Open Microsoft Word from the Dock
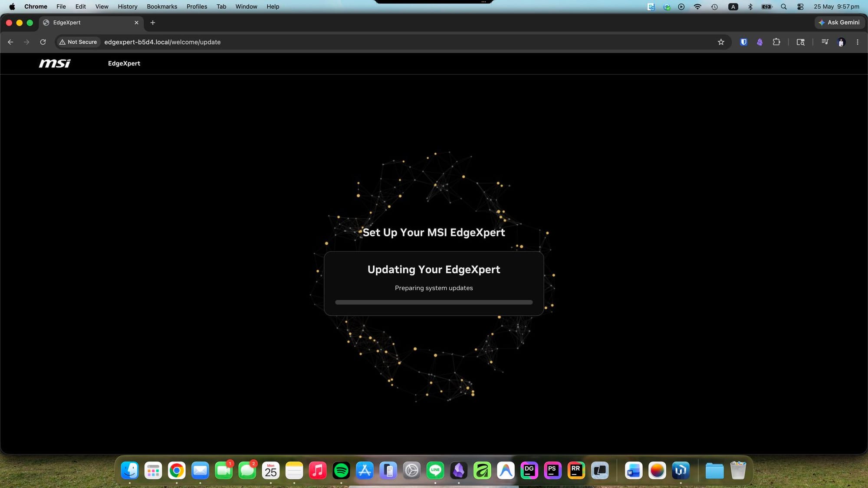Screen dimensions: 868x488 pos(634,470)
